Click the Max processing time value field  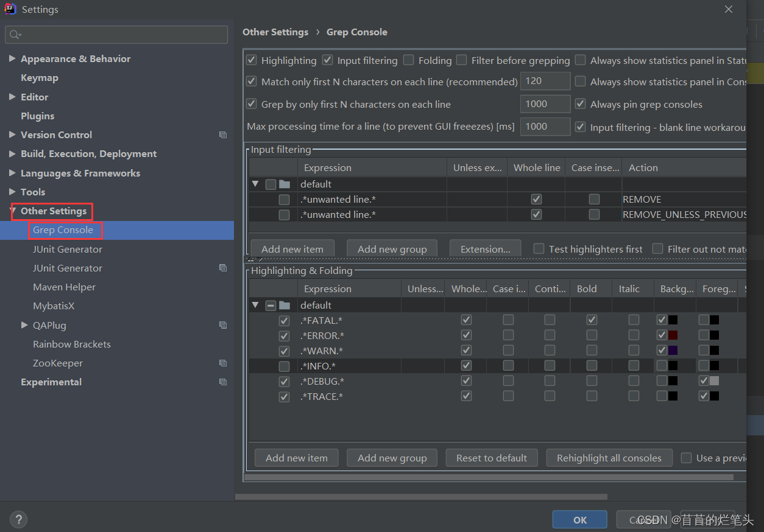click(545, 127)
